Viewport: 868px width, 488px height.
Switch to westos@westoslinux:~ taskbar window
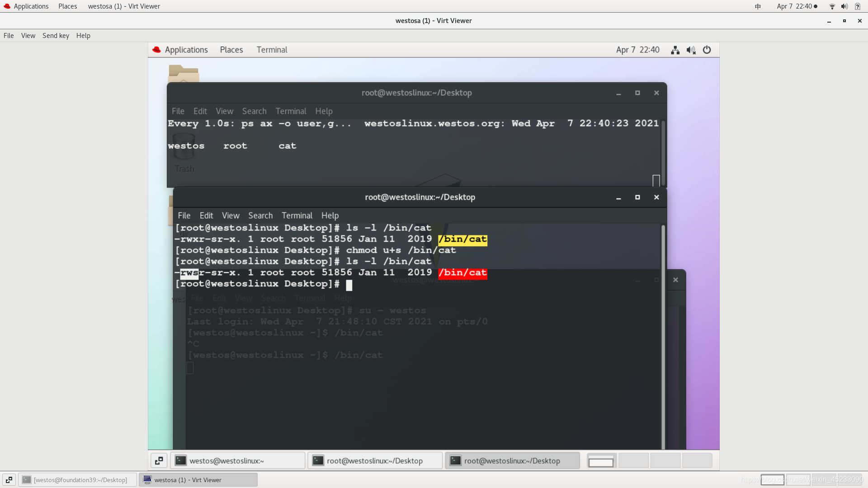point(238,460)
